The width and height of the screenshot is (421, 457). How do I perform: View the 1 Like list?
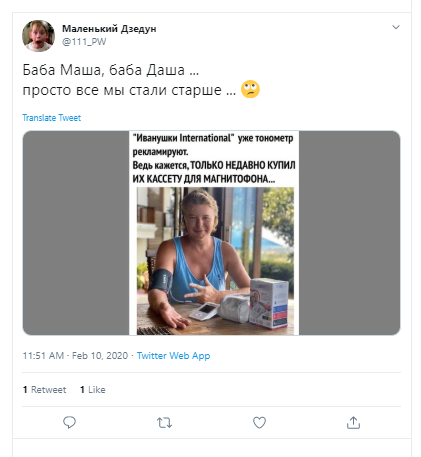[x=93, y=390]
